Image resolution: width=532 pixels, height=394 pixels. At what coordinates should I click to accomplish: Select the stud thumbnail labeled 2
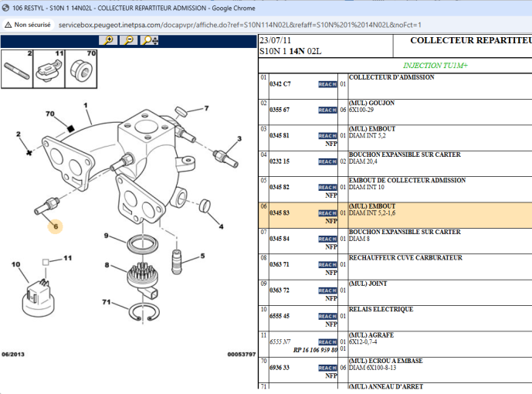coord(19,70)
